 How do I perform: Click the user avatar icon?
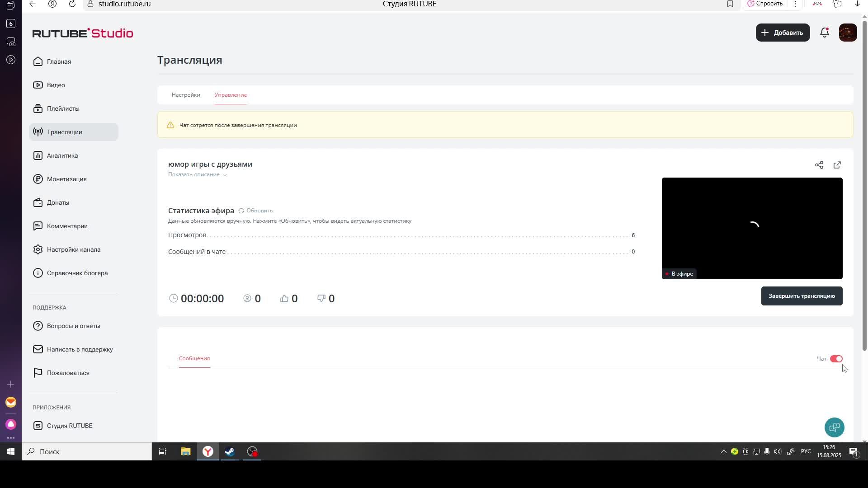(x=848, y=33)
